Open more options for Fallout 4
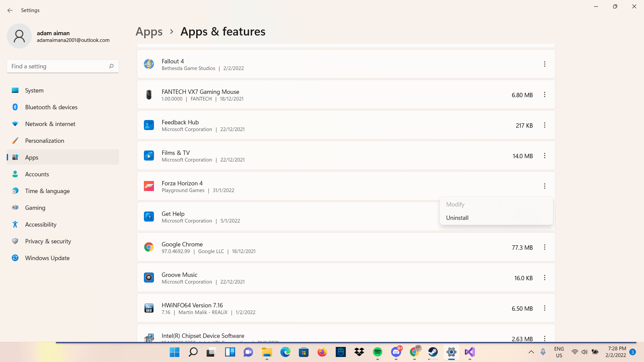Screen dimensions: 644x362 point(545,64)
